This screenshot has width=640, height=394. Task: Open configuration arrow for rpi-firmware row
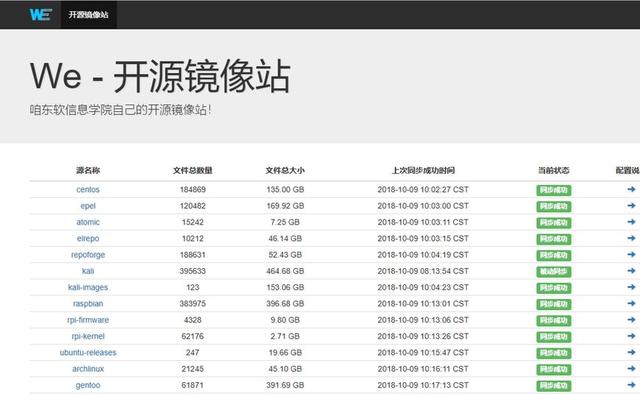click(631, 320)
